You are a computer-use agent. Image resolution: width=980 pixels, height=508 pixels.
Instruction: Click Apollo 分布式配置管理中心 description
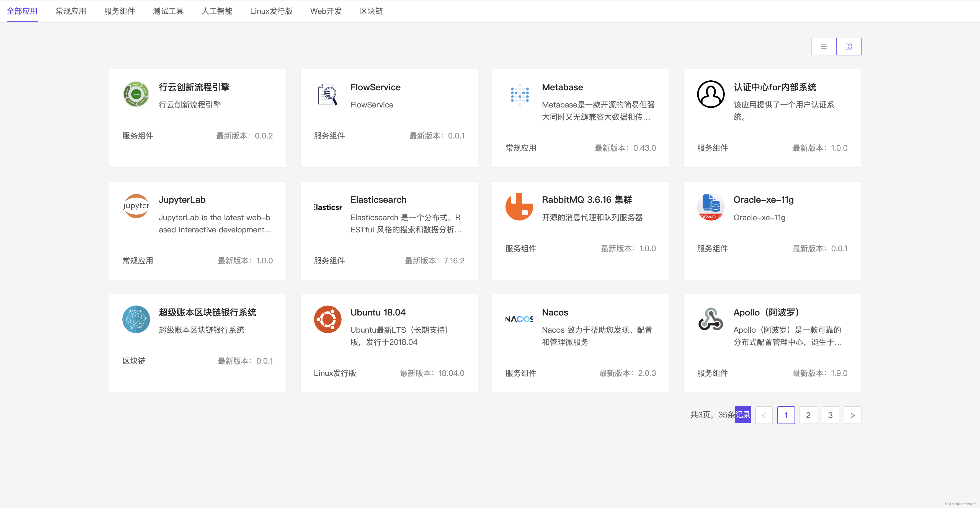pyautogui.click(x=788, y=336)
